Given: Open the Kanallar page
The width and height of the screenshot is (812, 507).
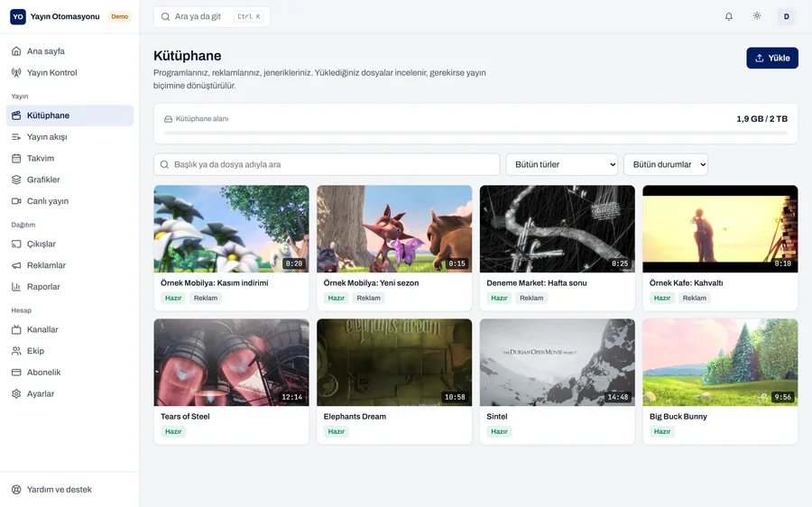Looking at the screenshot, I should 69,329.
